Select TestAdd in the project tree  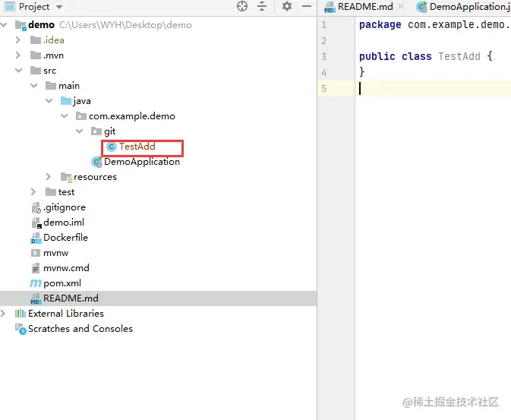(137, 147)
